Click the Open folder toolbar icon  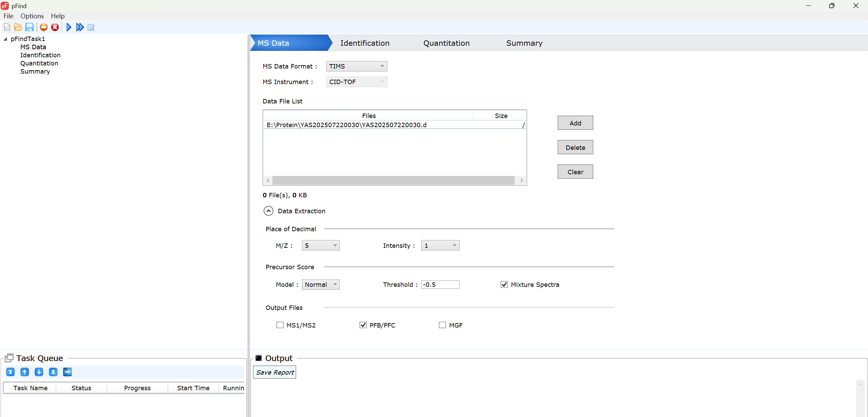click(18, 27)
